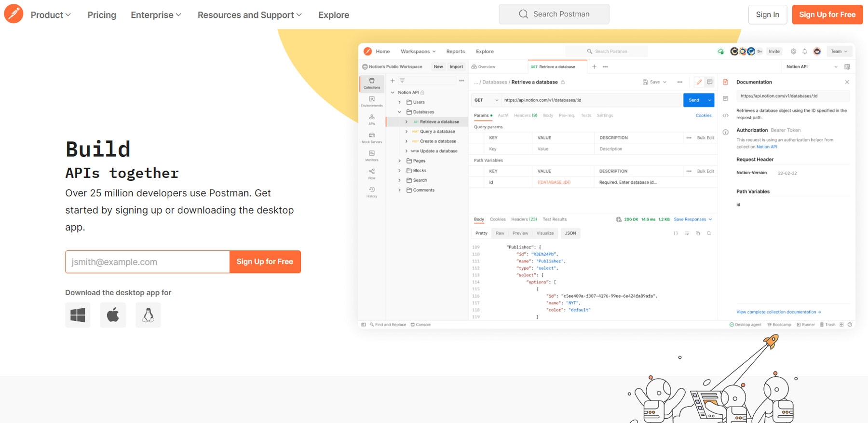Click the environment quick look icon
The height and width of the screenshot is (423, 868).
[847, 67]
